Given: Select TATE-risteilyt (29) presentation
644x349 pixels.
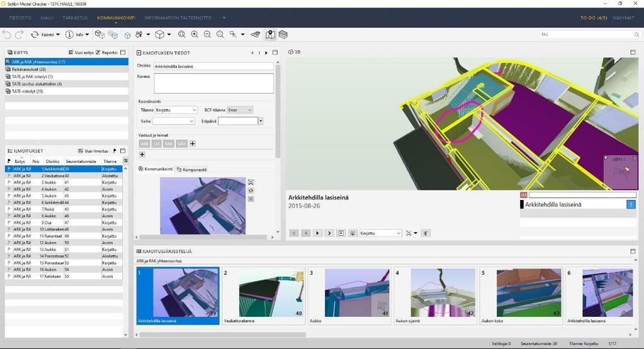Looking at the screenshot, I should (x=67, y=91).
